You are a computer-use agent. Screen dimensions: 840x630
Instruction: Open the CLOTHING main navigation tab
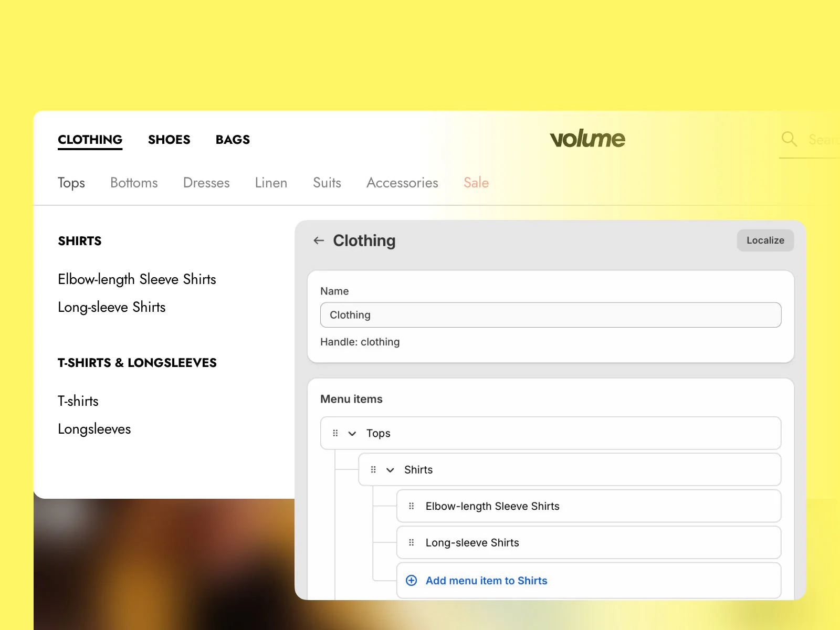point(90,140)
